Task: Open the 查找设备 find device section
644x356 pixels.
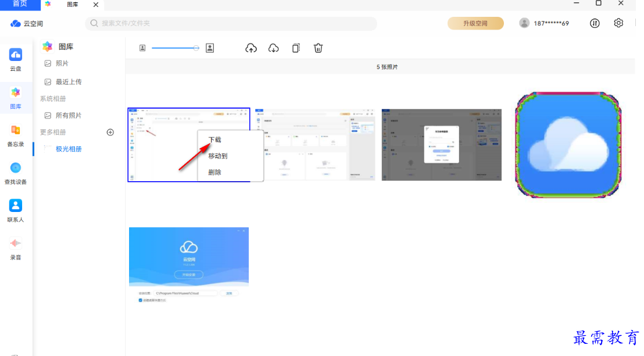Action: pyautogui.click(x=16, y=173)
